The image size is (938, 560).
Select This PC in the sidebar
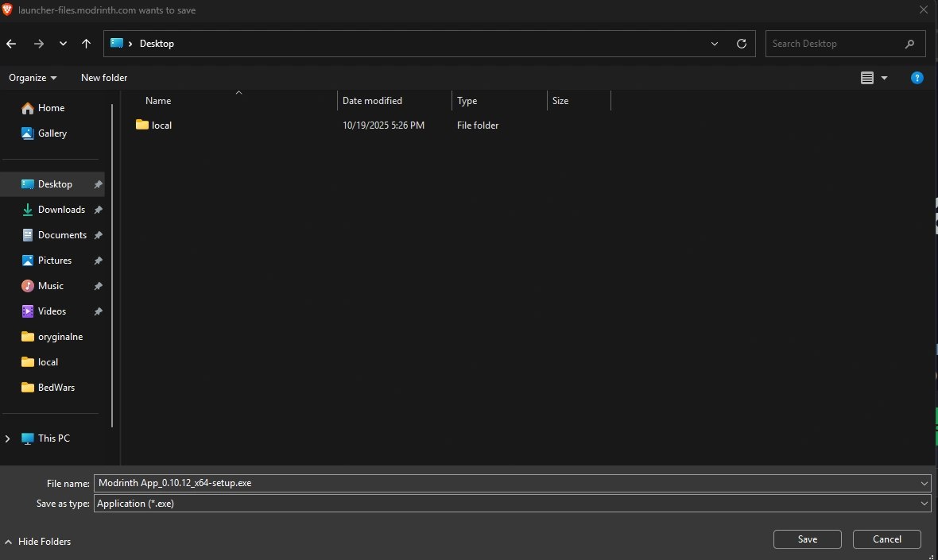[x=54, y=438]
